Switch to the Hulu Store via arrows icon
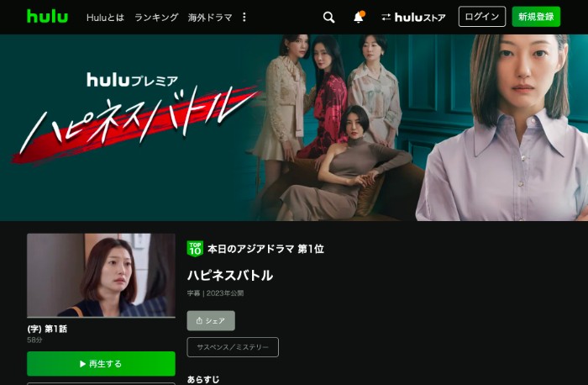Screen dimensions: 588x385 [386, 18]
